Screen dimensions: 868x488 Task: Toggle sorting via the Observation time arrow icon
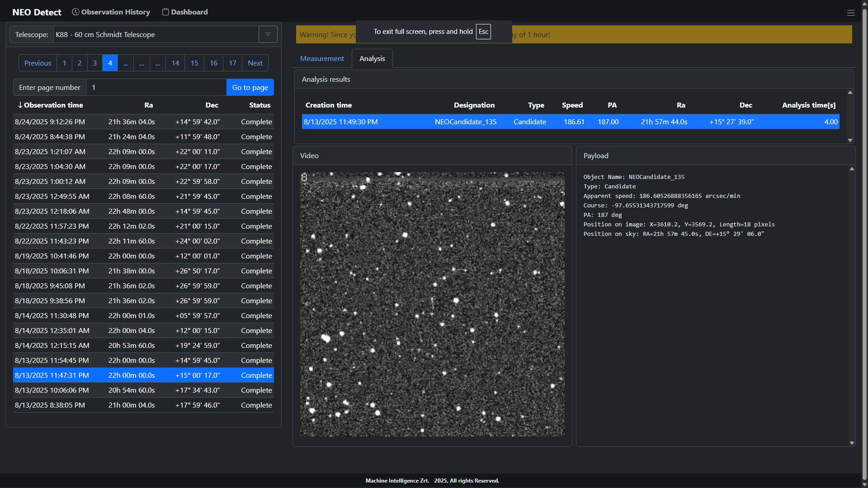coord(20,105)
